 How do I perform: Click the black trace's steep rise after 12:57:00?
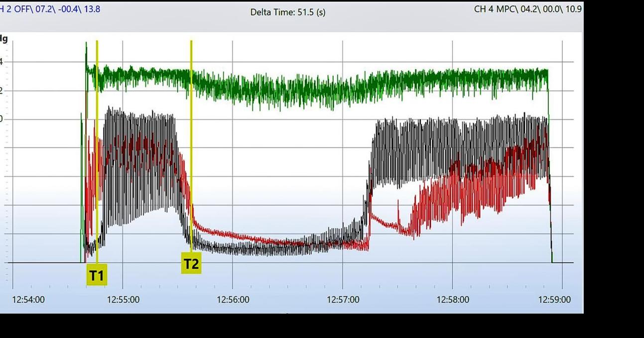pos(371,159)
